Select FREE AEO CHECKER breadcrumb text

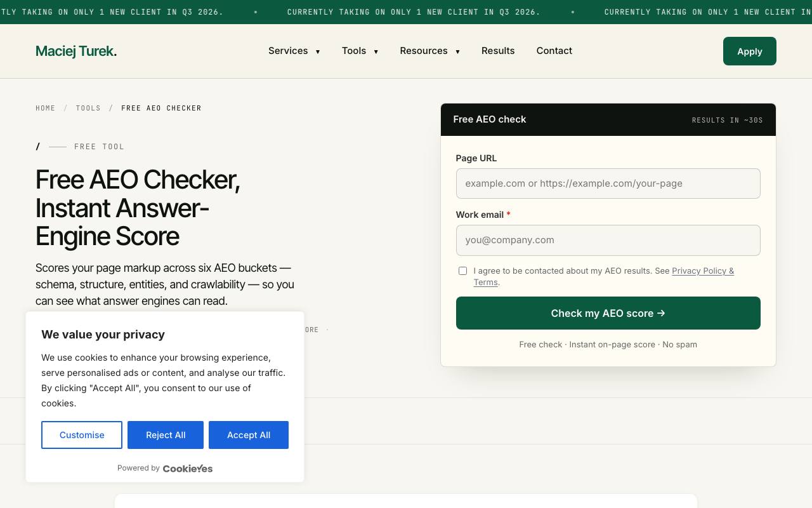(161, 108)
